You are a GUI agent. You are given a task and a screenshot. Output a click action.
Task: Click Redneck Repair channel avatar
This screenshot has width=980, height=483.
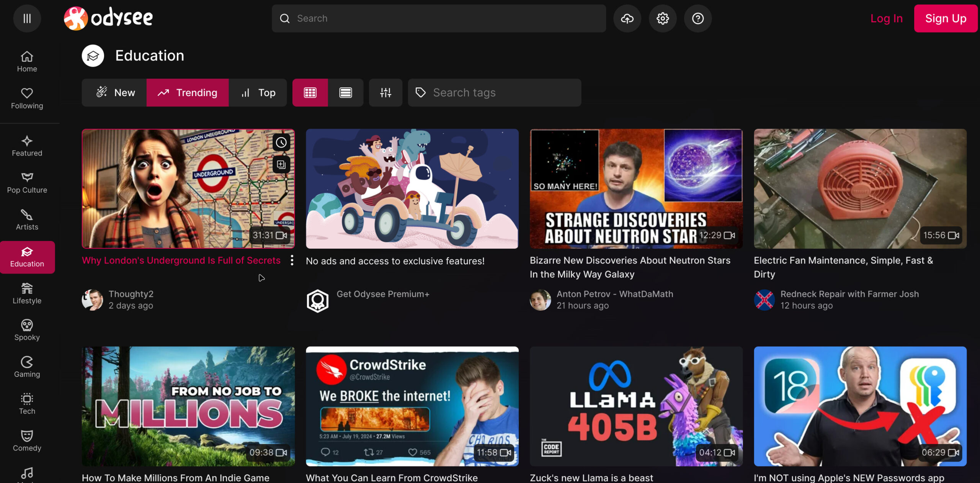coord(764,300)
